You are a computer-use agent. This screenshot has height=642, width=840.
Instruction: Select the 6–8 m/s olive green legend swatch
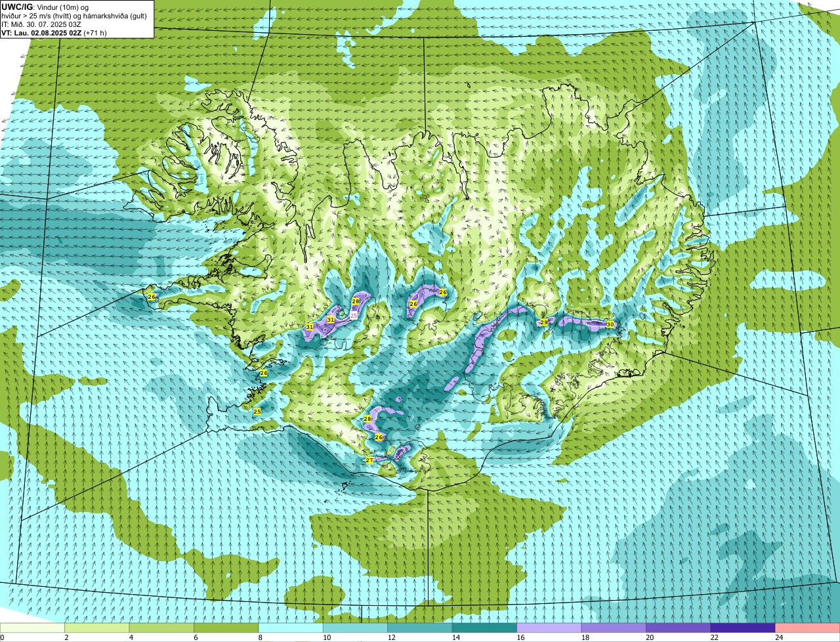pyautogui.click(x=226, y=628)
